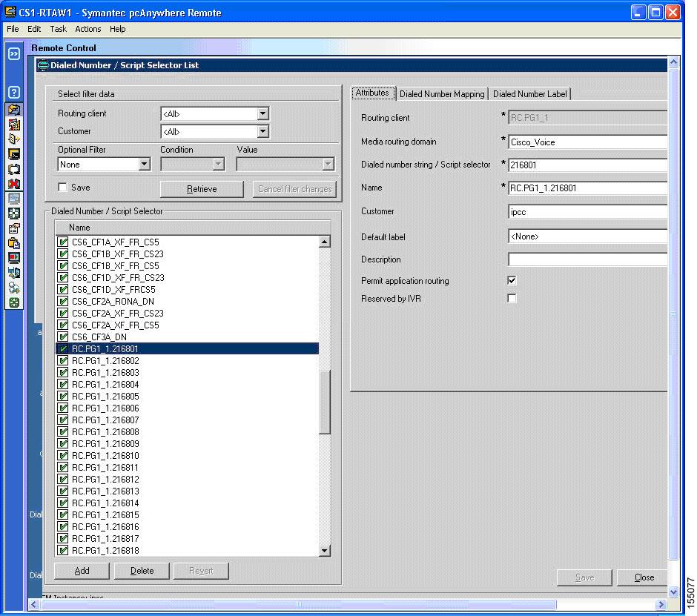Open the Customer ipcc combo box
This screenshot has width=697, height=616.
(587, 211)
